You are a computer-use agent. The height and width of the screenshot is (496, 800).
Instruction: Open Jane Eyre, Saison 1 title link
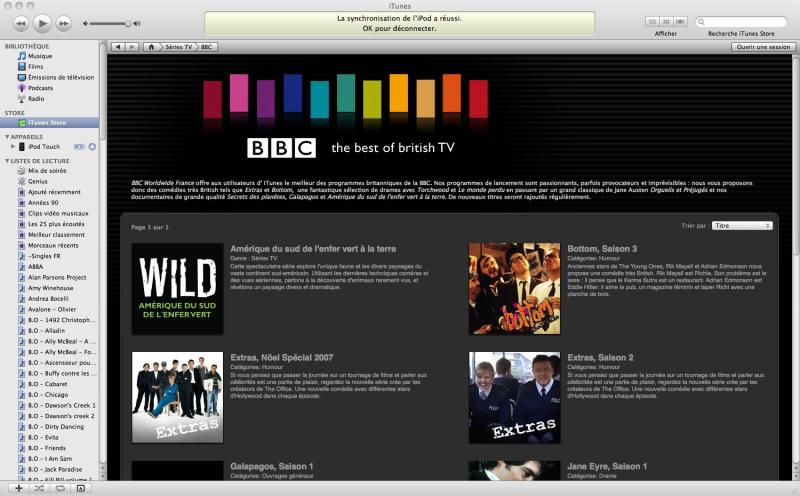(x=607, y=466)
